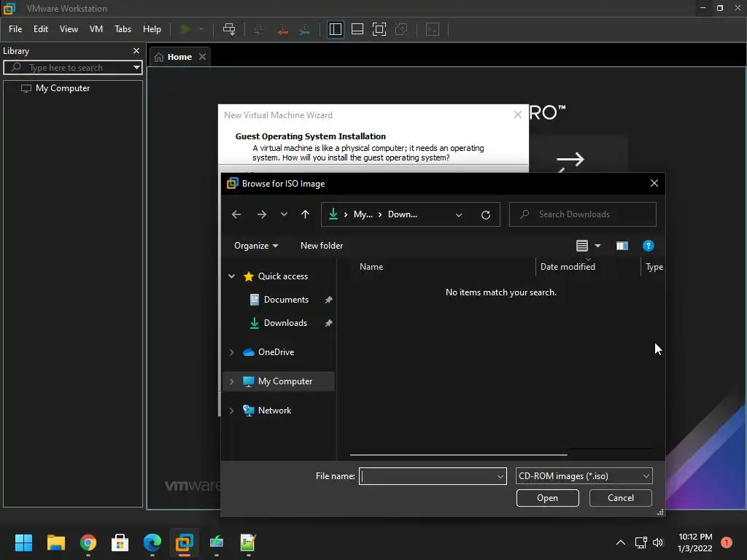Open Windows Start menu

click(23, 542)
